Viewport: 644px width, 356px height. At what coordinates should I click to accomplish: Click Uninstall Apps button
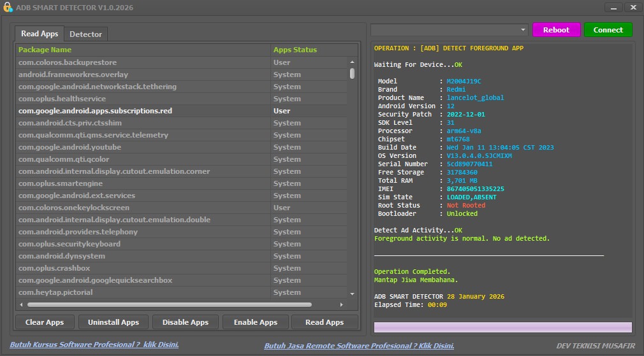113,322
